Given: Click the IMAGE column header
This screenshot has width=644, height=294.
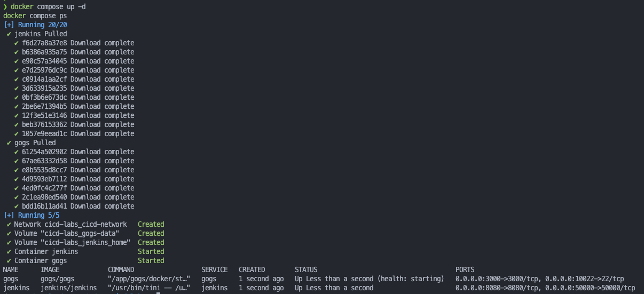Looking at the screenshot, I should pyautogui.click(x=50, y=269).
